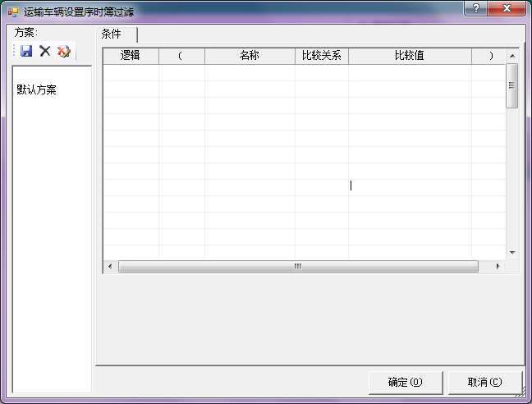Click the application icon in the title bar
This screenshot has width=532, height=404.
click(13, 11)
